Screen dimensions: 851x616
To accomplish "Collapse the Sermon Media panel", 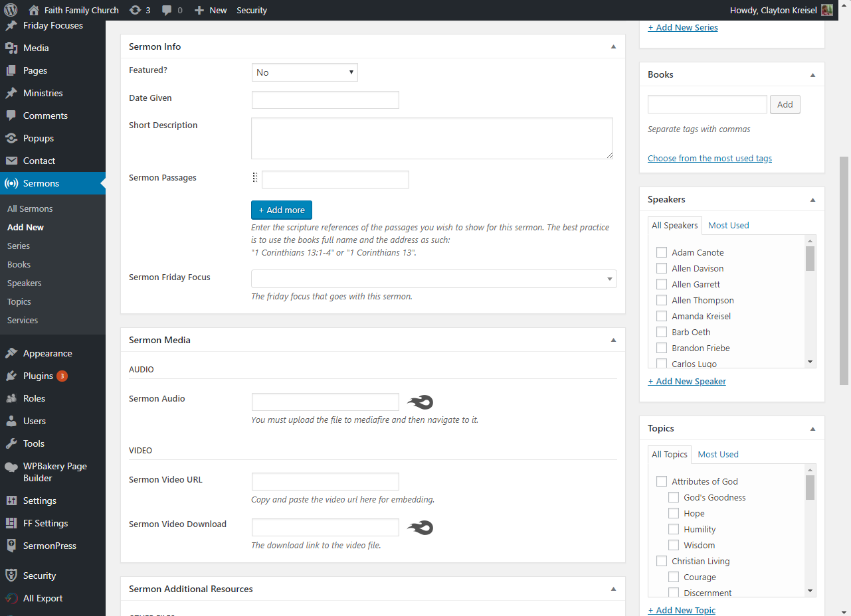I will (x=613, y=340).
